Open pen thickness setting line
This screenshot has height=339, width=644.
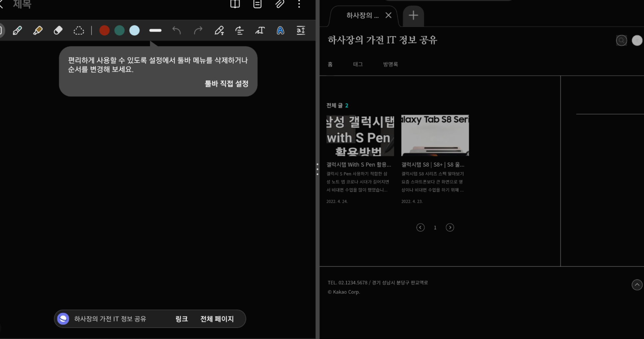pyautogui.click(x=155, y=31)
